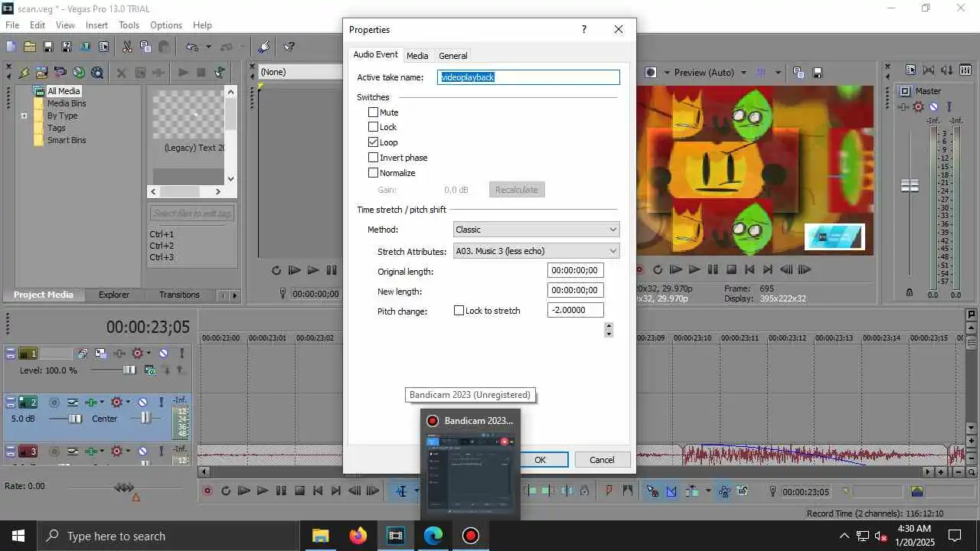Click the Play button in video preview

(x=694, y=269)
